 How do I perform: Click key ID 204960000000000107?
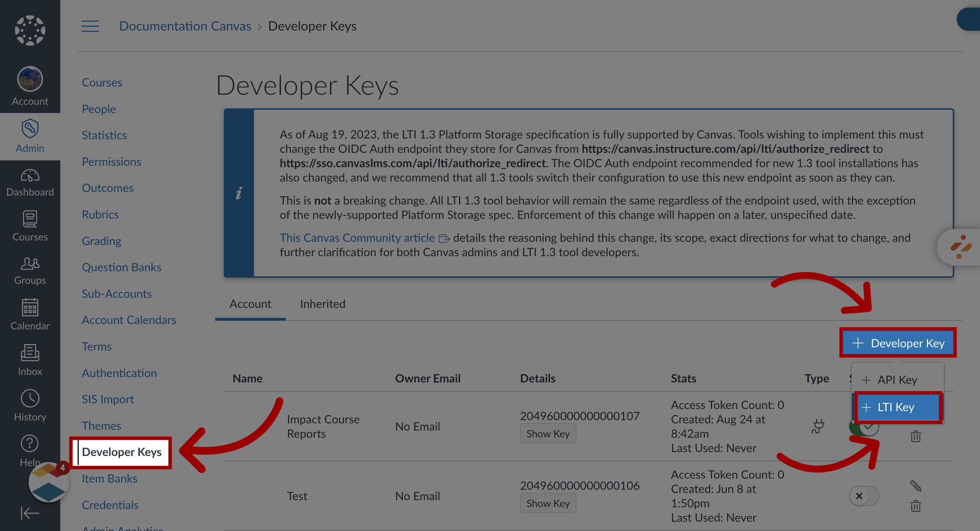(580, 416)
